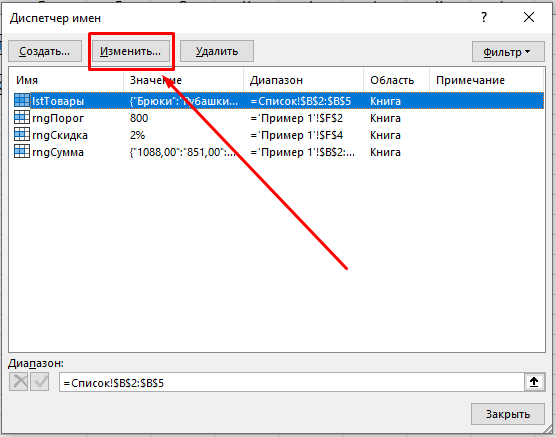Image resolution: width=556 pixels, height=437 pixels.
Task: Click the rngПорог table icon
Action: (22, 117)
